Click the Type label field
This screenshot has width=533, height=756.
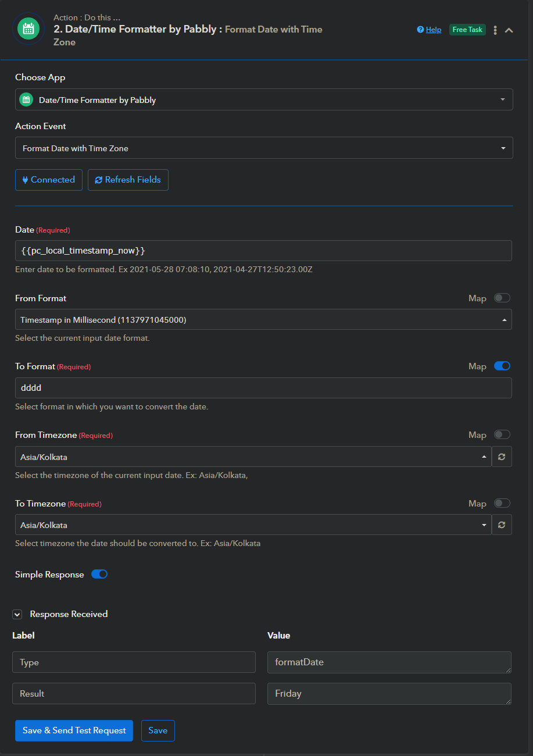tap(134, 662)
